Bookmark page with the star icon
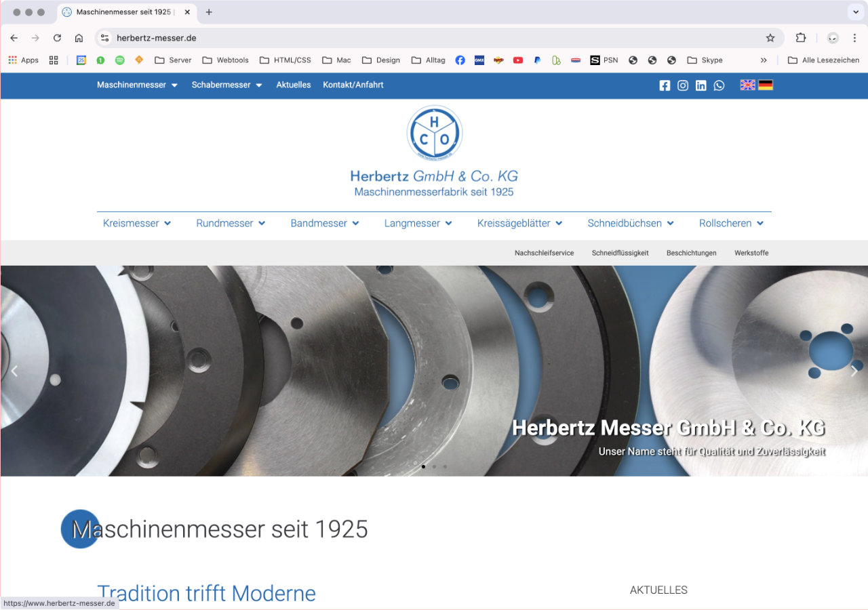This screenshot has height=610, width=868. [x=770, y=38]
